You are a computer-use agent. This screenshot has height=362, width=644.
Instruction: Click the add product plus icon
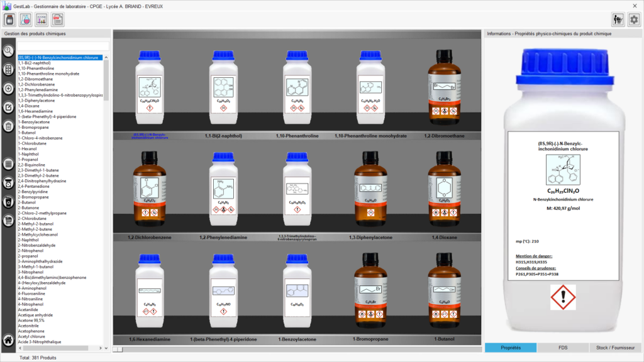9,89
